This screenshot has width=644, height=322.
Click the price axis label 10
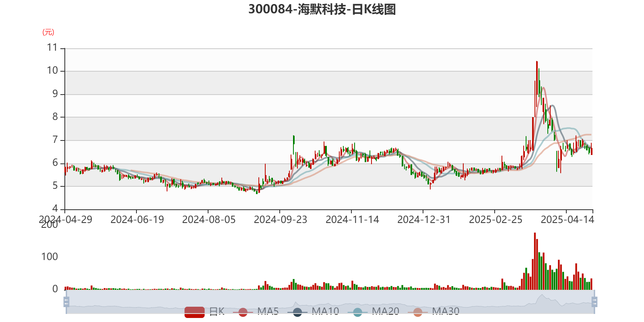coord(52,70)
